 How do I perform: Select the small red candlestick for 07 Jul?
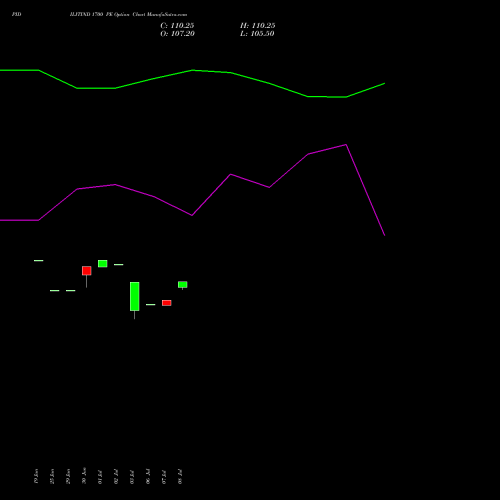[x=167, y=303]
